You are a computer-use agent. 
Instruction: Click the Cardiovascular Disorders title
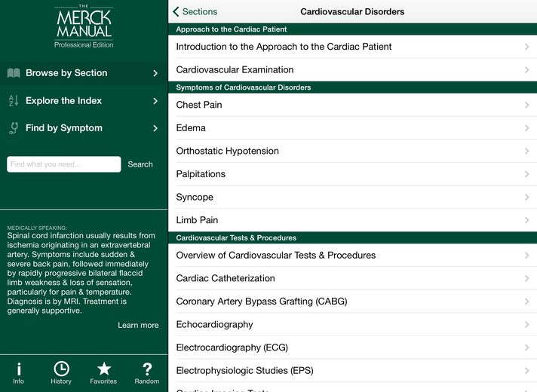click(x=352, y=11)
